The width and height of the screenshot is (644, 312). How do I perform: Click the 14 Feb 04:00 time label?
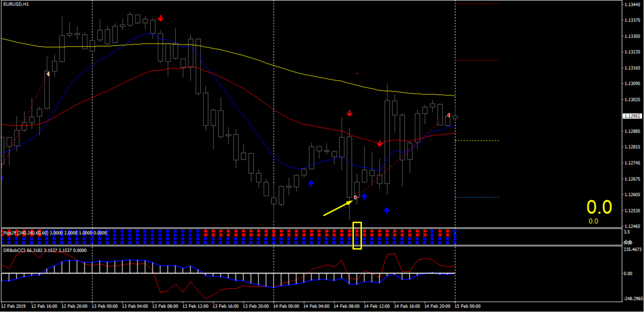pos(317,305)
